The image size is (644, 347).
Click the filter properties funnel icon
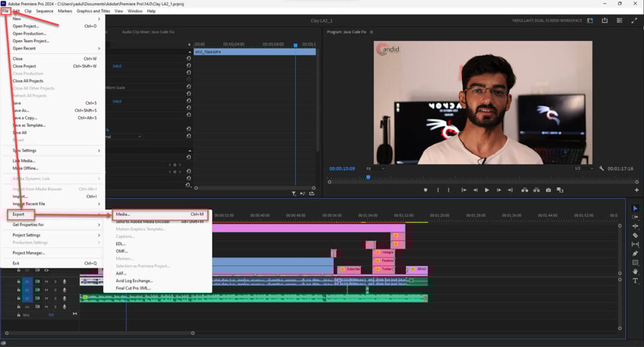294,193
